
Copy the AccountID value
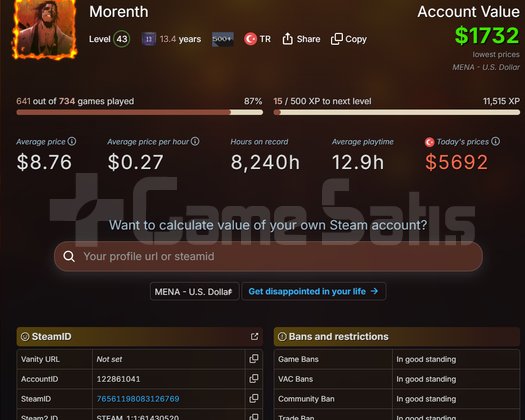tap(253, 378)
